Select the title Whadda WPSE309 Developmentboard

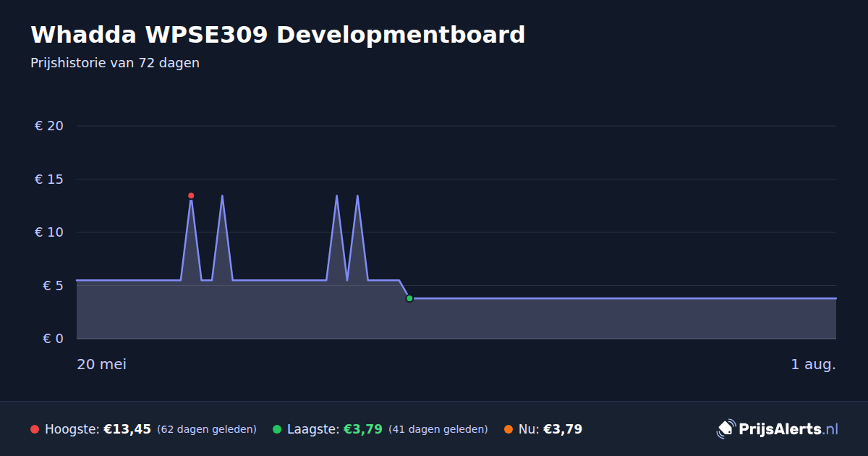click(278, 34)
